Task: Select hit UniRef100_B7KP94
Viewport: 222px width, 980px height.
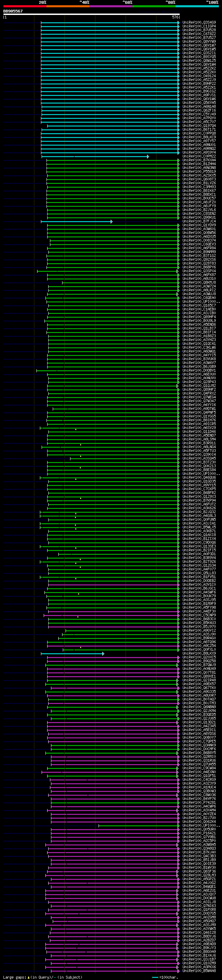Action: pyautogui.click(x=199, y=500)
